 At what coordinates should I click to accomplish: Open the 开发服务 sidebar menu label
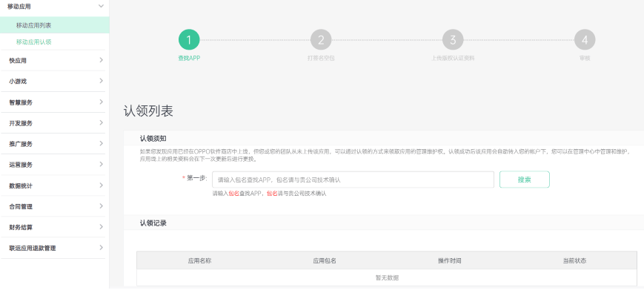tap(21, 123)
